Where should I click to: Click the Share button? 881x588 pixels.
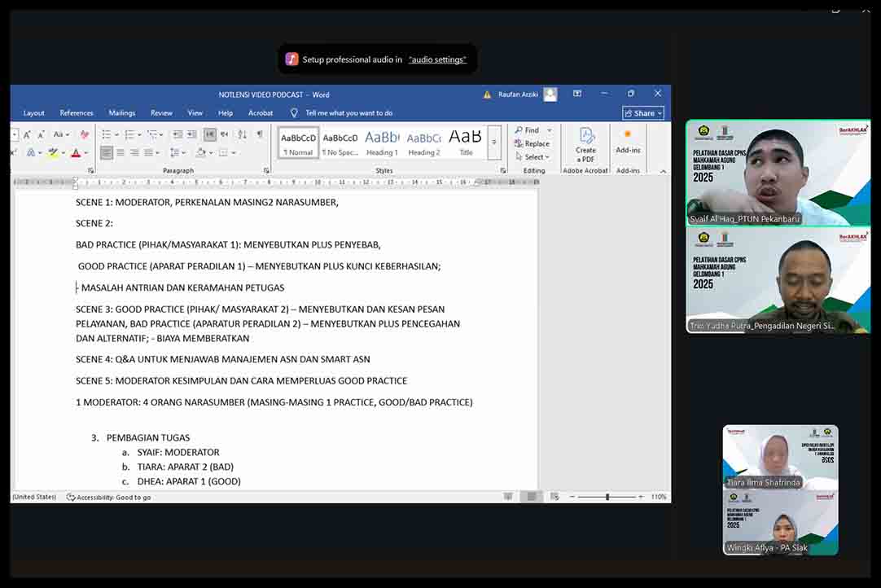click(642, 113)
